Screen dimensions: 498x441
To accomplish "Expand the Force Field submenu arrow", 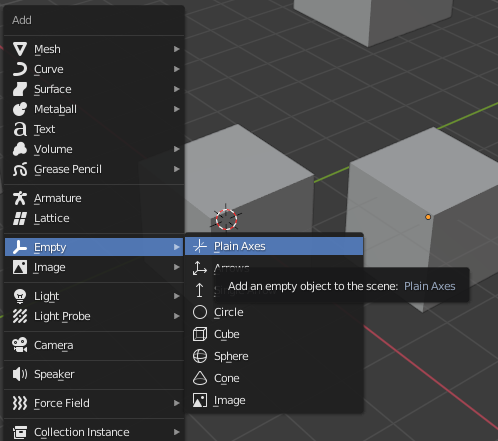I will [x=177, y=403].
